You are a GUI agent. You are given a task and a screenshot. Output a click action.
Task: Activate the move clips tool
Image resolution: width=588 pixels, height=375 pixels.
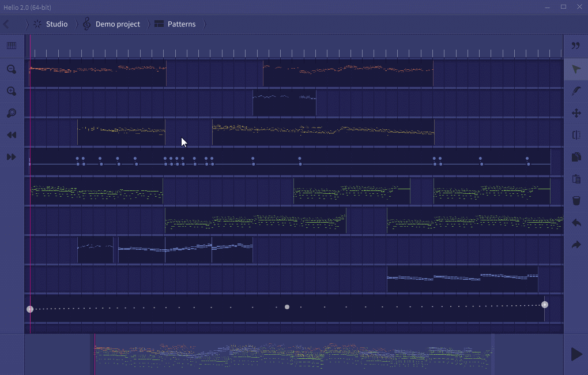(576, 113)
